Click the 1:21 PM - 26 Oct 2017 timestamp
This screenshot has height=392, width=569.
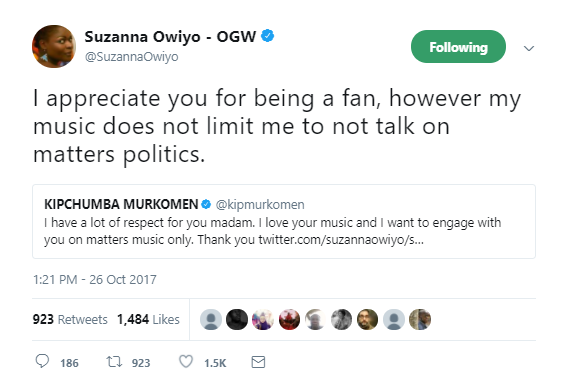pos(94,279)
